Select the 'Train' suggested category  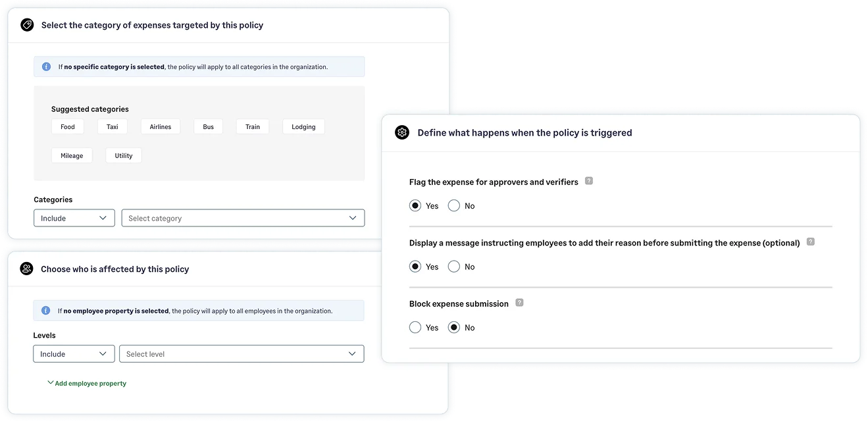[x=252, y=126]
